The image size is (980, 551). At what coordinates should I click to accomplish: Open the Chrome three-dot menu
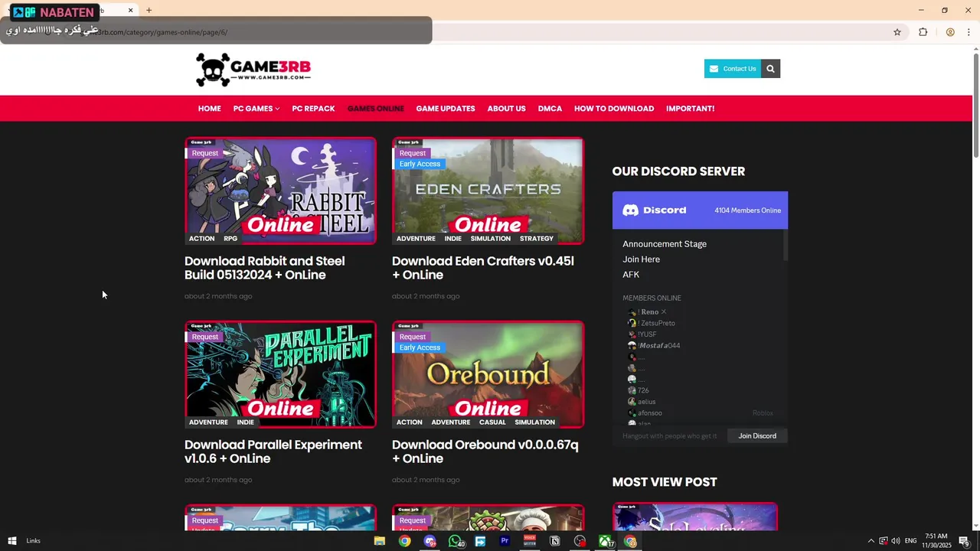tap(969, 32)
